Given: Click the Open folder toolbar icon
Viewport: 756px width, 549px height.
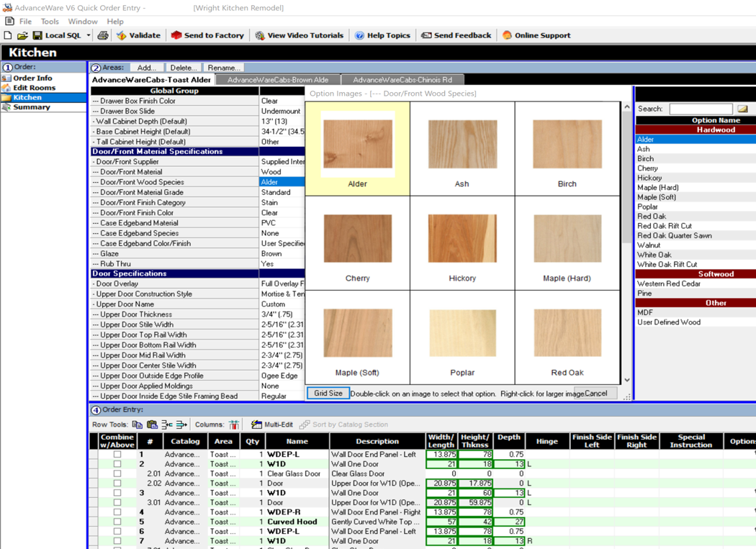Looking at the screenshot, I should (22, 35).
